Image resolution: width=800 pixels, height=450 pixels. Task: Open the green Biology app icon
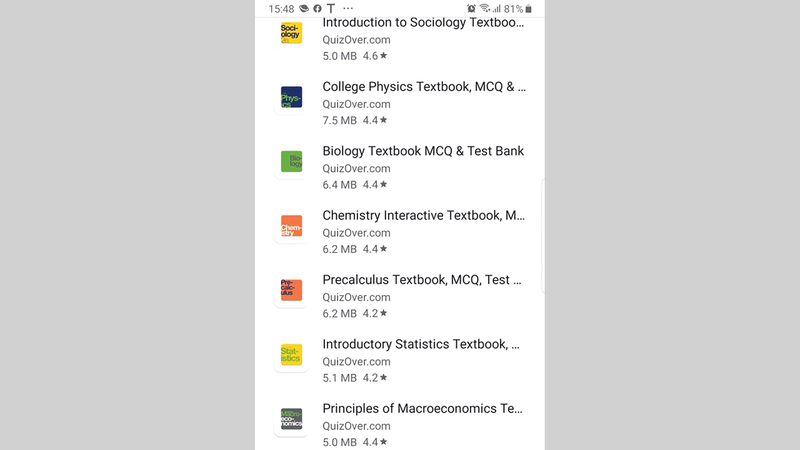coord(291,162)
